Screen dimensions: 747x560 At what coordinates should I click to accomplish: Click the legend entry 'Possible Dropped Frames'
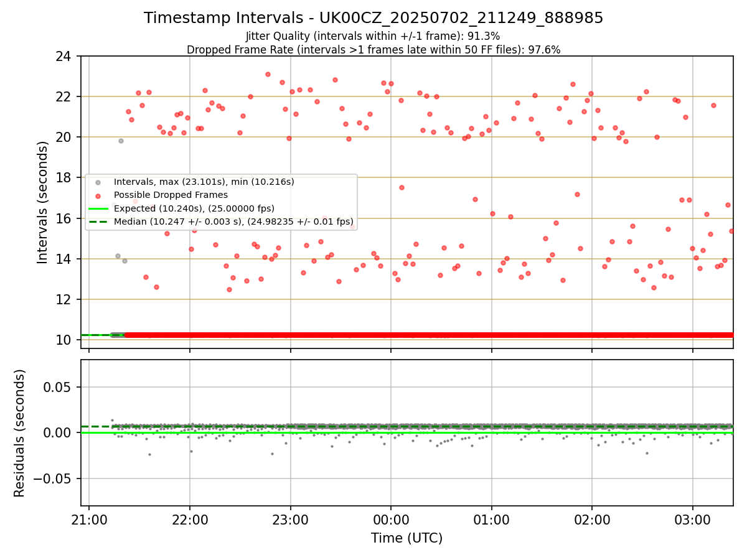tap(171, 195)
